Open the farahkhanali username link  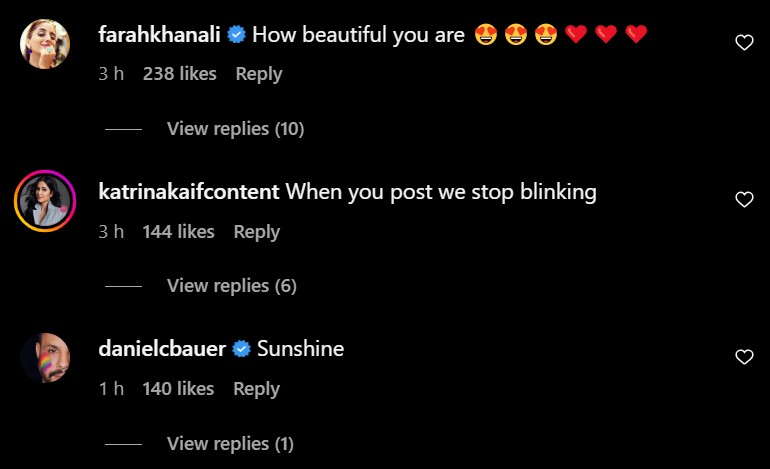(x=160, y=35)
